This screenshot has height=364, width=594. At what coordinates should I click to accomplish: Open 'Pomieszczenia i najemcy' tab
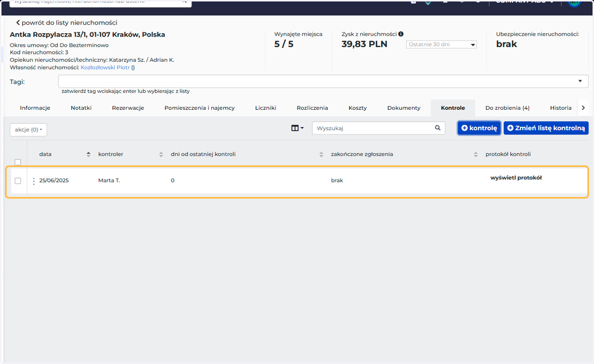[x=199, y=108]
